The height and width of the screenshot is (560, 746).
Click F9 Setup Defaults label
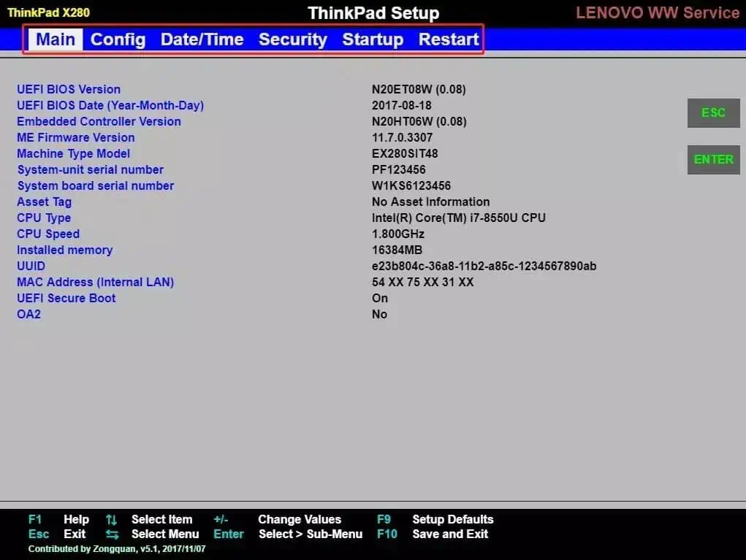pos(435,520)
